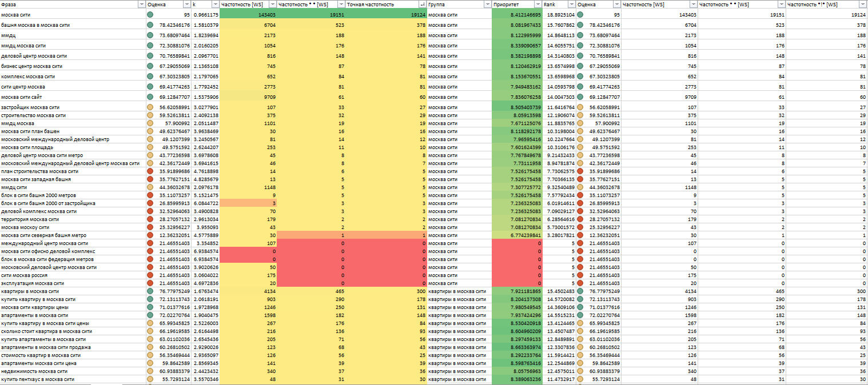The width and height of the screenshot is (868, 385).
Task: Open the Фраза column filter dropdown
Action: (142, 4)
